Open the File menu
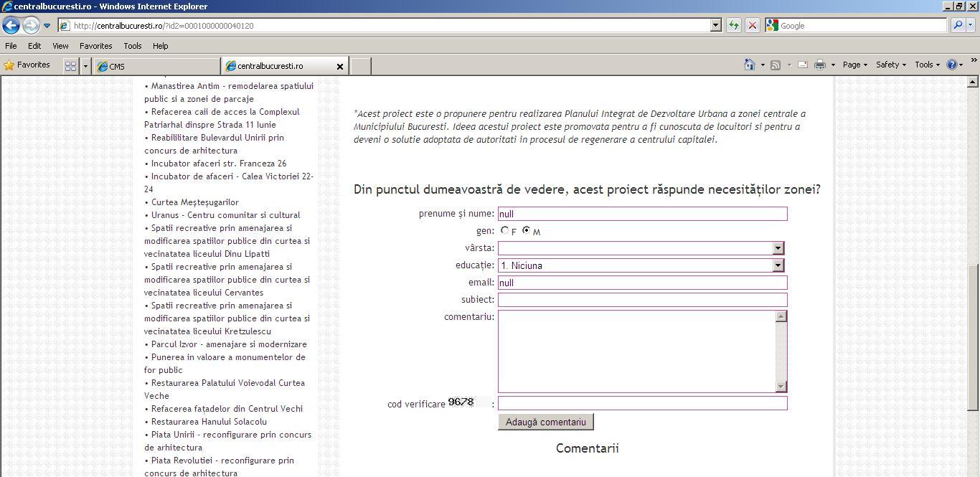This screenshot has width=980, height=477. [11, 46]
